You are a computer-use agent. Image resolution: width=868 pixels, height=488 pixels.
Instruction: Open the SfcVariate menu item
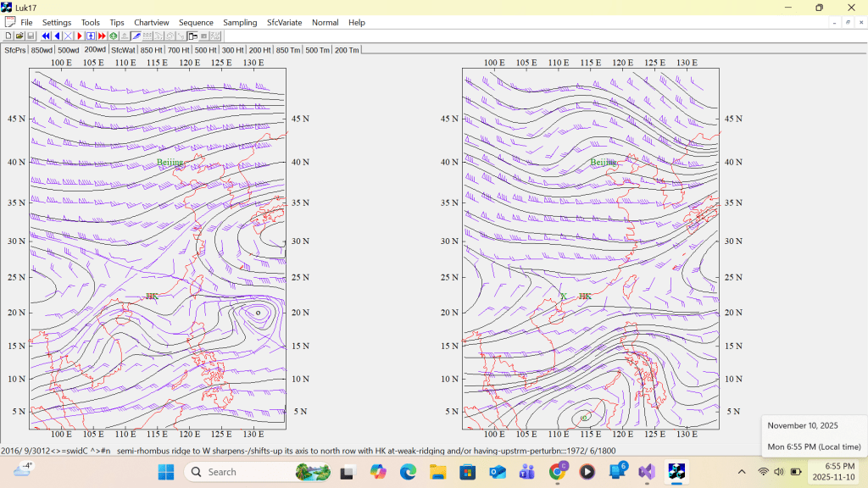tap(284, 22)
